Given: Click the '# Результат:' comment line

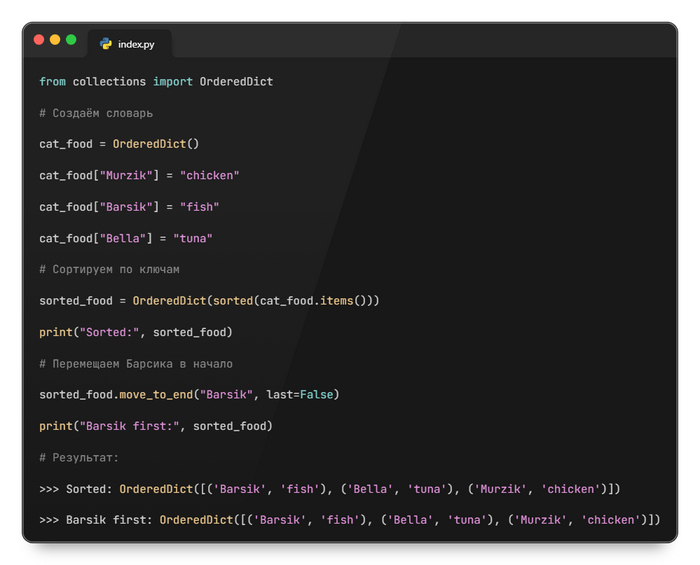Looking at the screenshot, I should click(x=79, y=457).
